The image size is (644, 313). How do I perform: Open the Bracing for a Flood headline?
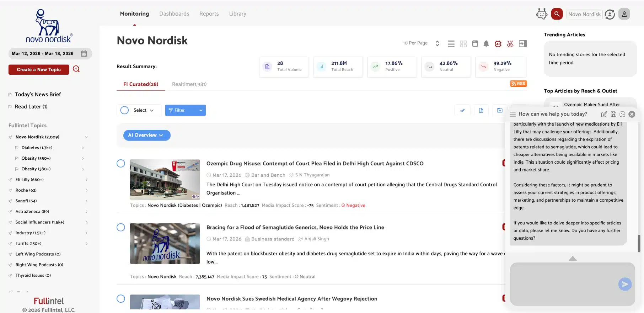(x=295, y=227)
